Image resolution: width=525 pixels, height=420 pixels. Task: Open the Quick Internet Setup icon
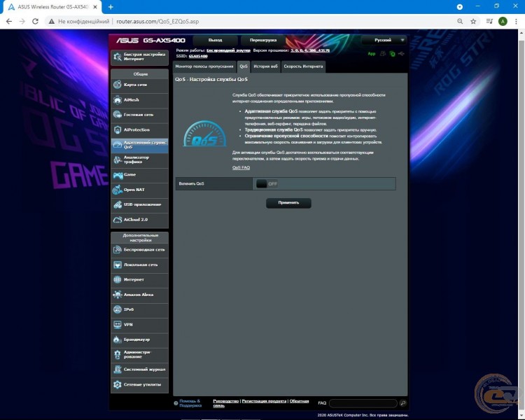coord(117,57)
